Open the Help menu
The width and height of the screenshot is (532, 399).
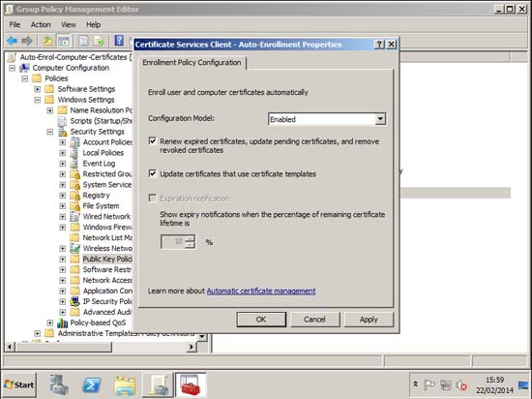(x=93, y=24)
